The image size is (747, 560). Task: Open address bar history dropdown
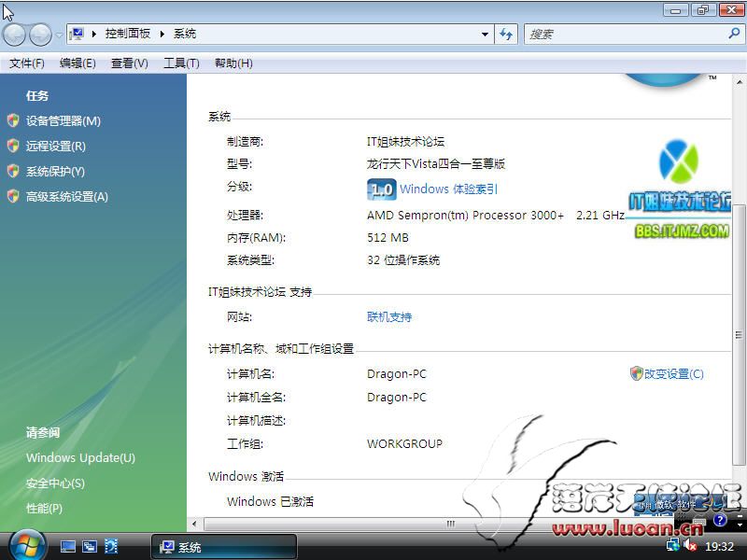pyautogui.click(x=485, y=35)
